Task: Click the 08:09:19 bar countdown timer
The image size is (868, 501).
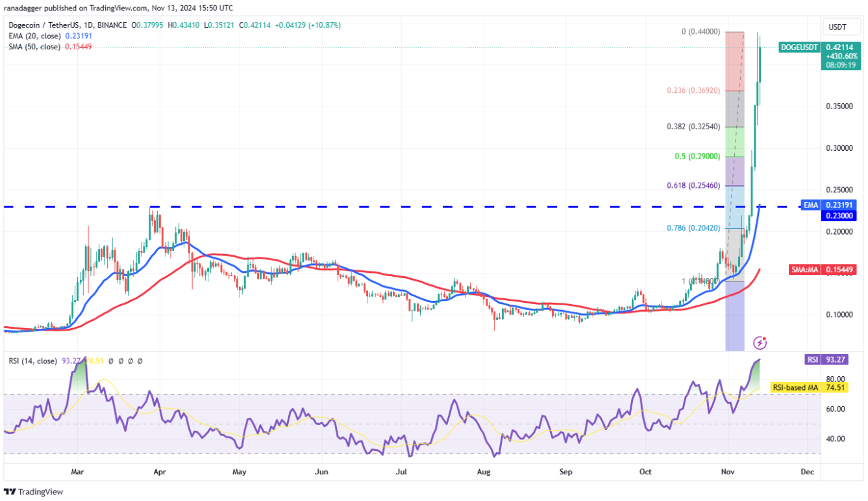Action: (839, 65)
